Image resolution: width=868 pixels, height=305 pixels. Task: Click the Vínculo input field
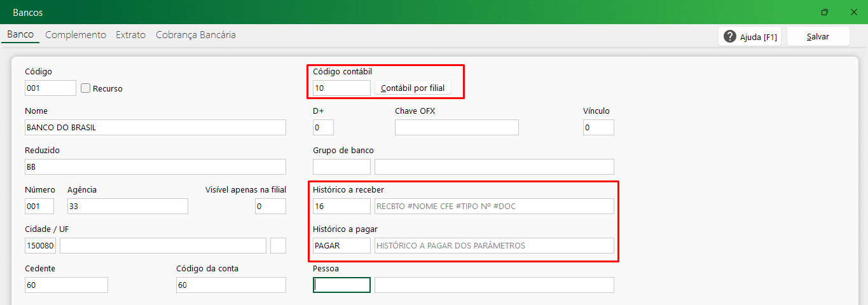coord(598,127)
